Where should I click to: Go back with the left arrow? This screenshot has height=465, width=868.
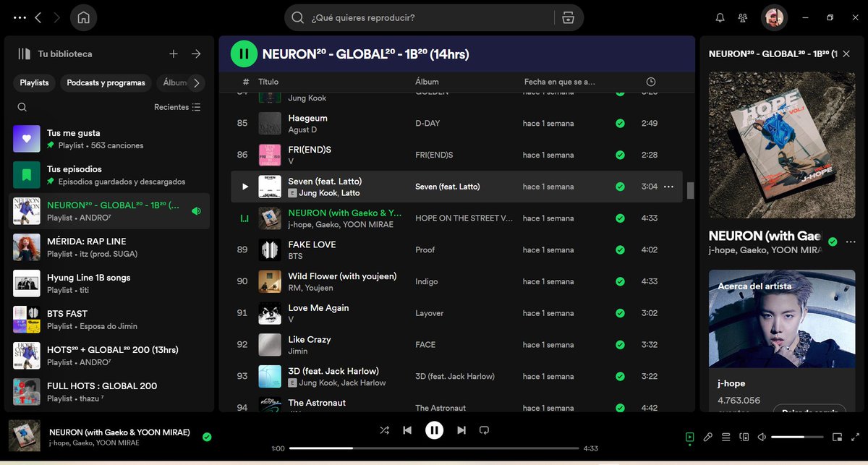tap(38, 17)
